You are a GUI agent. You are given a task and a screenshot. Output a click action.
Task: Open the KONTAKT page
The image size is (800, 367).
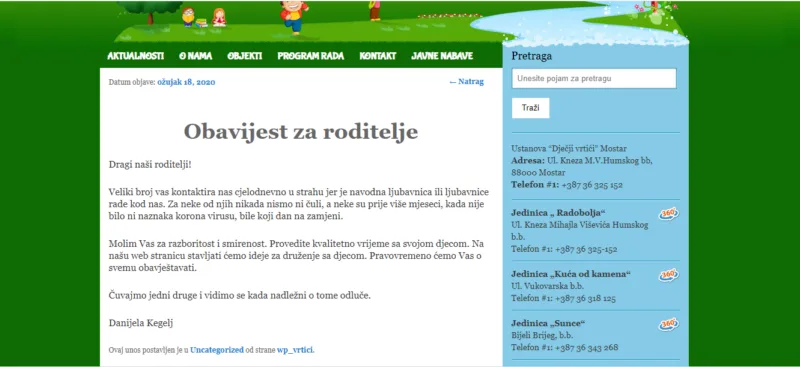pyautogui.click(x=378, y=56)
